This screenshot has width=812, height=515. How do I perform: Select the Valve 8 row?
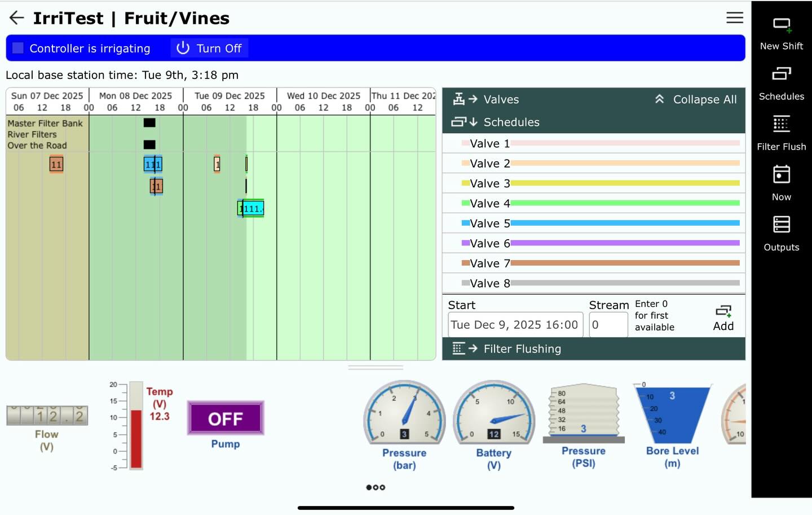point(593,283)
